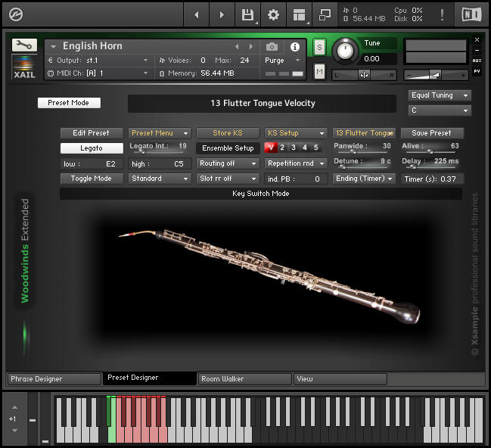
Task: Shift keyboard octave down arrow
Action: click(14, 431)
